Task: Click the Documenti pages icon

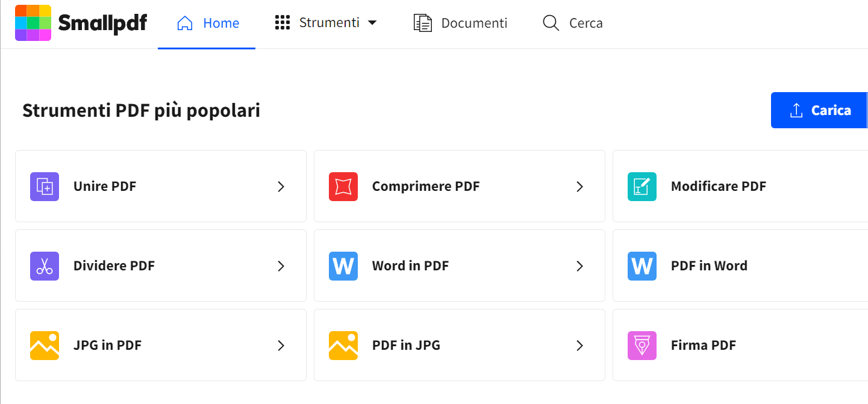Action: [423, 23]
